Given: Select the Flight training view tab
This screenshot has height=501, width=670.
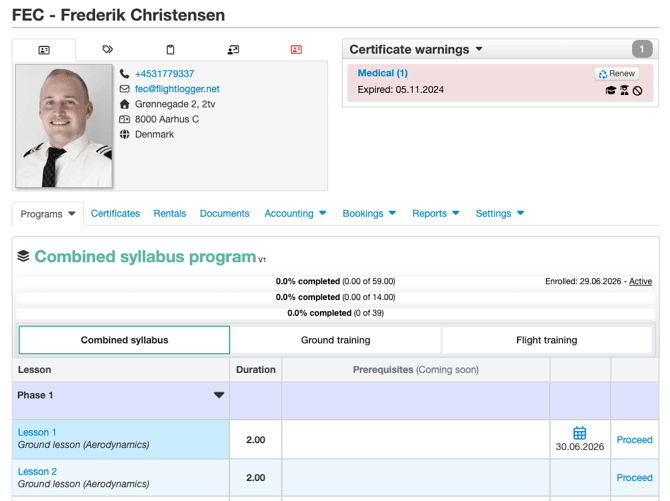Looking at the screenshot, I should (547, 340).
